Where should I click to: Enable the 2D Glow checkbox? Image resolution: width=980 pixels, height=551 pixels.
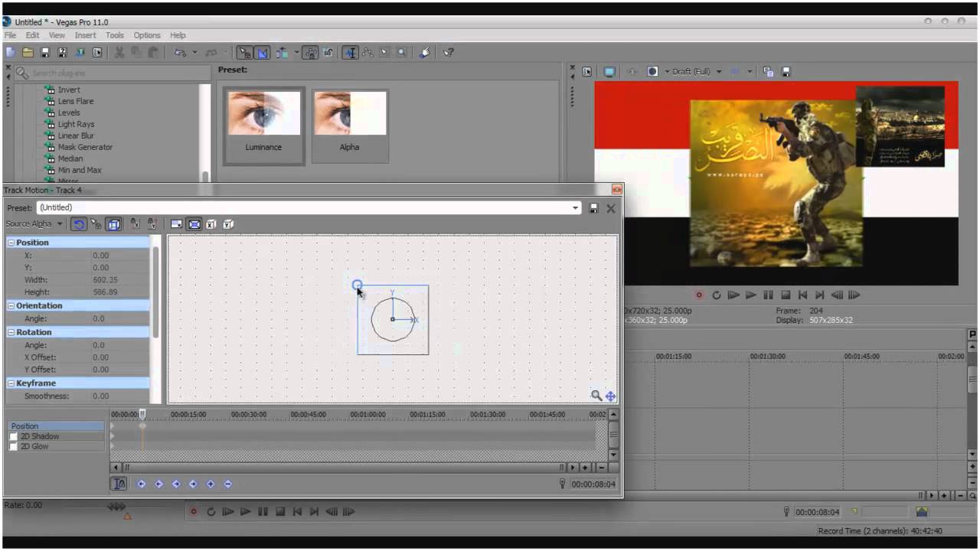click(x=14, y=446)
